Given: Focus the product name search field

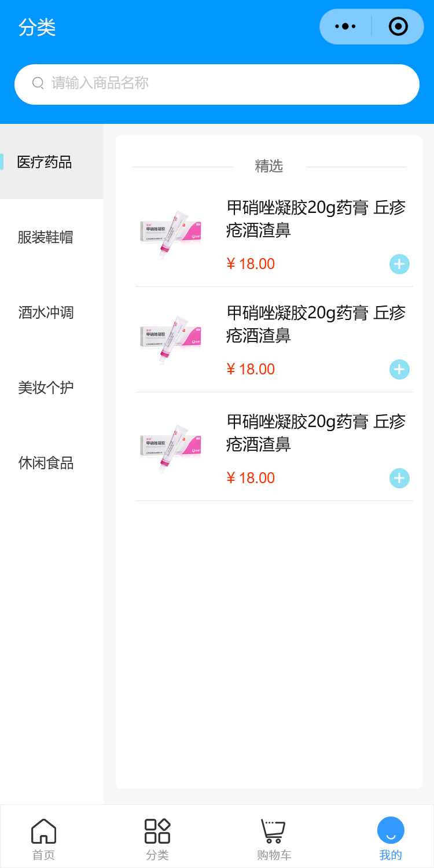Looking at the screenshot, I should coord(231,84).
